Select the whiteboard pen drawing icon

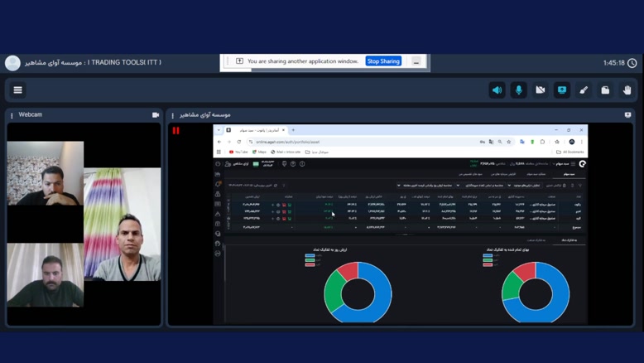584,90
